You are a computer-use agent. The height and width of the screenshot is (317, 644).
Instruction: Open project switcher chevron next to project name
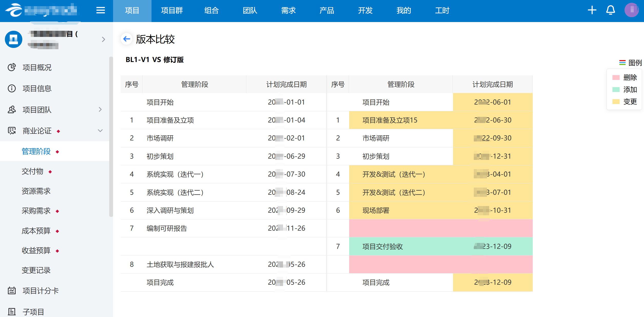tap(103, 39)
